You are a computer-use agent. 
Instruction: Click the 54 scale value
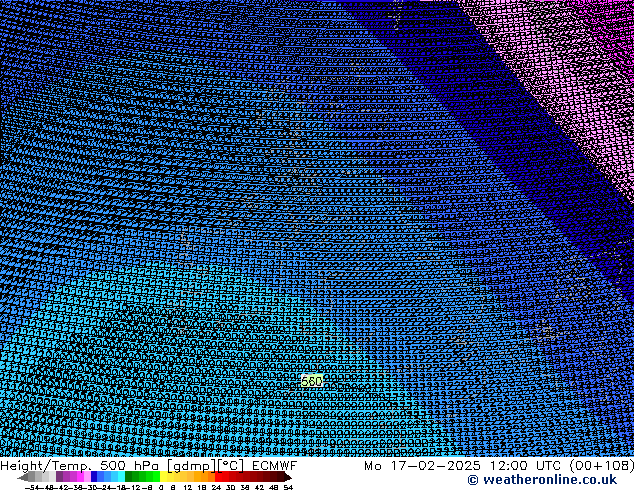[288, 487]
